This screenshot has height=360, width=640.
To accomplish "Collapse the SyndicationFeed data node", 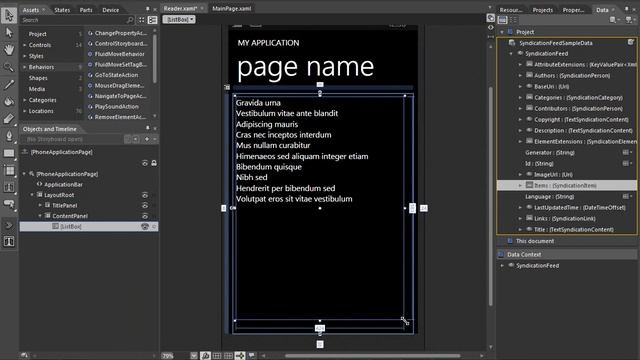I will pos(511,53).
